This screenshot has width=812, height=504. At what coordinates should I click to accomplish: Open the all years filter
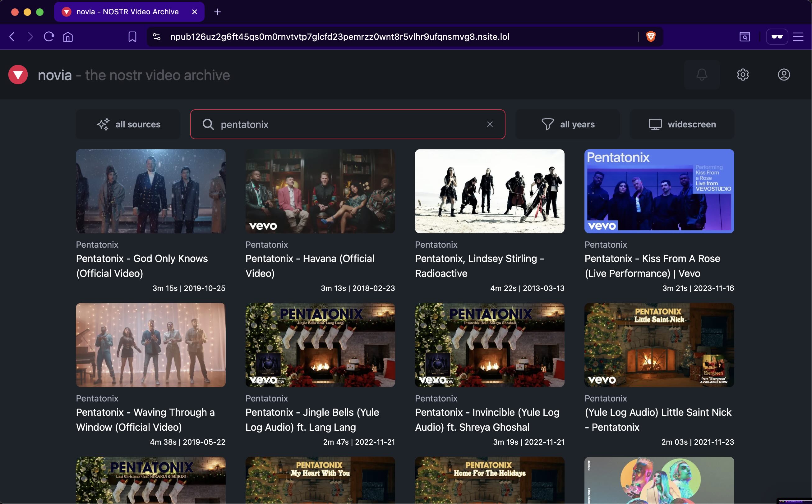(568, 124)
